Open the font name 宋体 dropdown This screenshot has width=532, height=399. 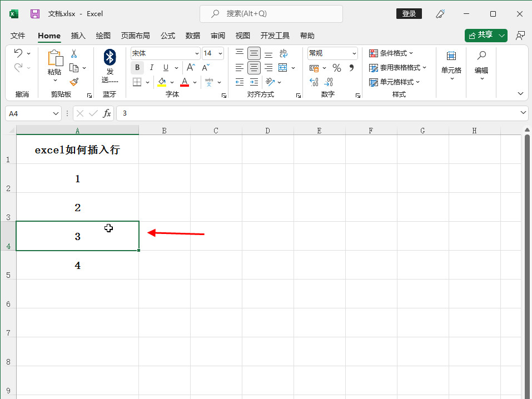pos(196,53)
